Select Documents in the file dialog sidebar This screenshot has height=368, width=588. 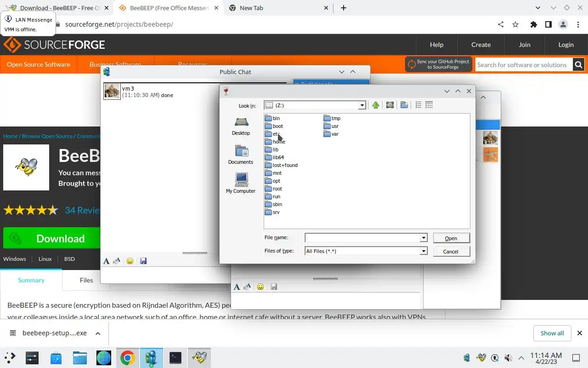(x=241, y=155)
